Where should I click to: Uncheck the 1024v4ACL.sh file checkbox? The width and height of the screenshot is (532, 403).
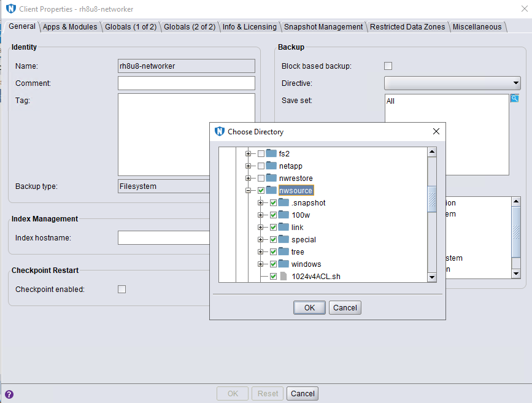(x=273, y=277)
